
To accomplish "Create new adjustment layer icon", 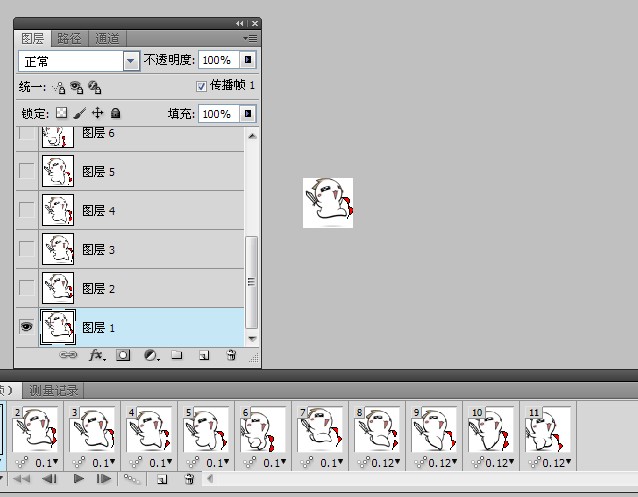I will point(151,355).
